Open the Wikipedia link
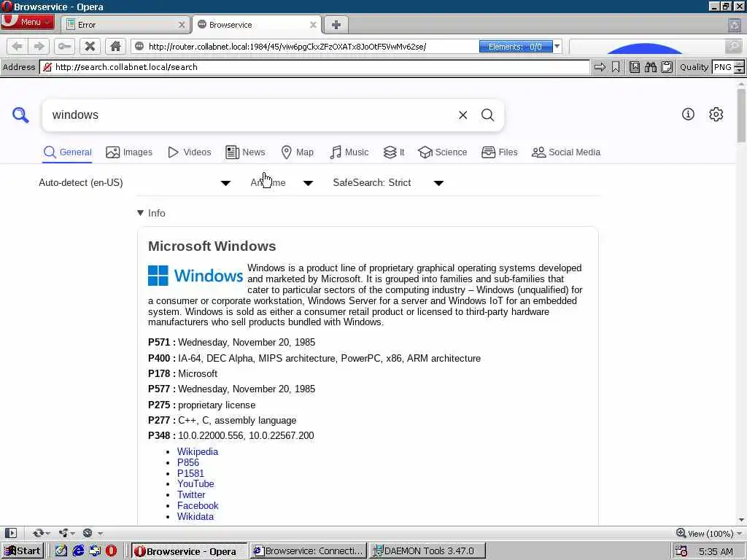The image size is (747, 560). [x=197, y=451]
